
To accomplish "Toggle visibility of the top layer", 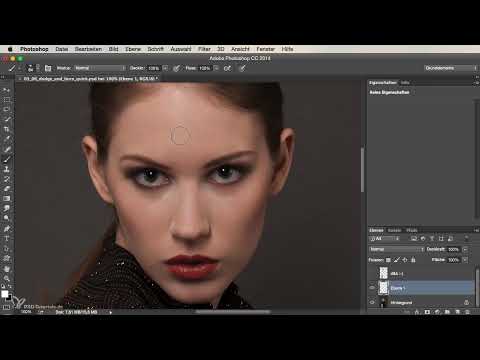I will coord(372,273).
